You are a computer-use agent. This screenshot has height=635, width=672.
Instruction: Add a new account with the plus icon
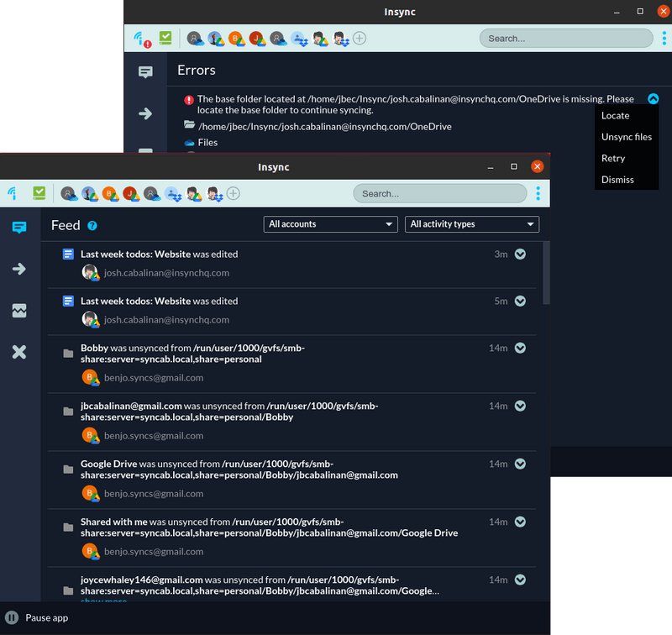234,193
